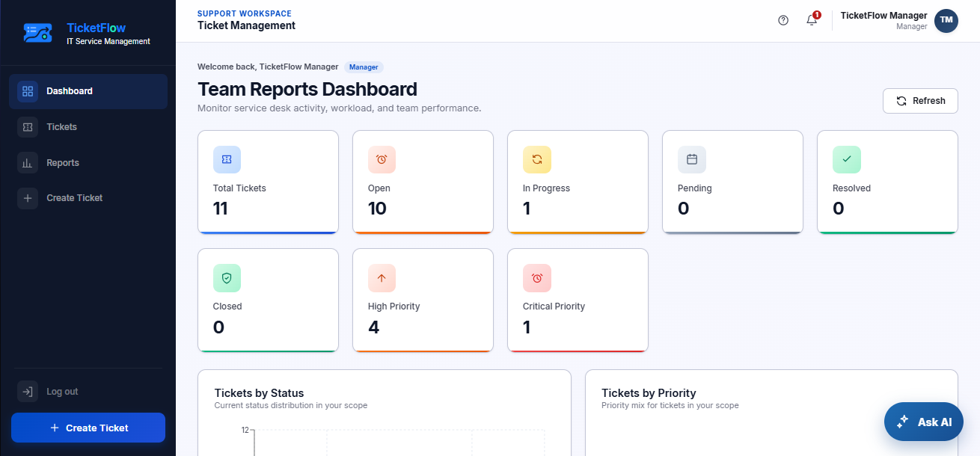Select Log out in the sidebar
Viewport: 980px width, 456px height.
coord(88,392)
